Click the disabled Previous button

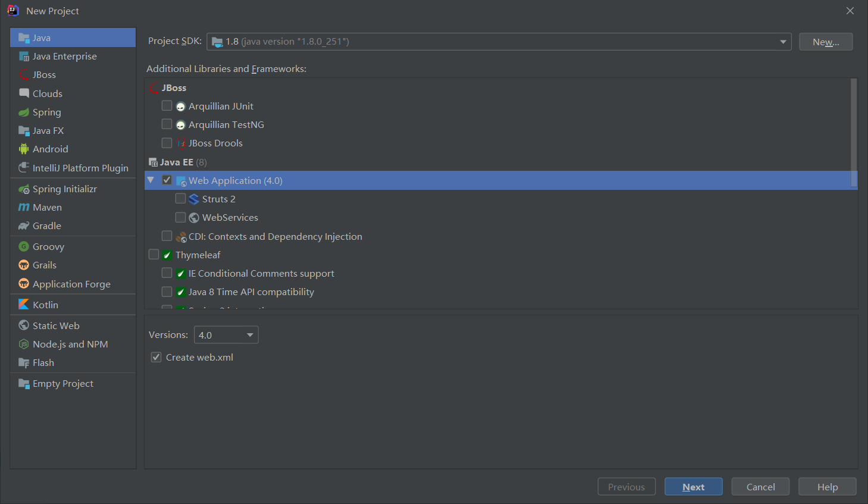[x=626, y=487]
